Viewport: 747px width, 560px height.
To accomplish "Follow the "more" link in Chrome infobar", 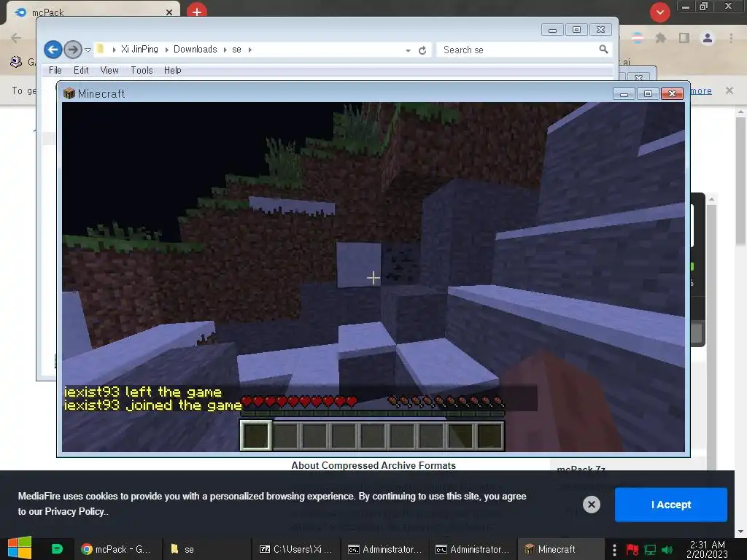I will pos(701,90).
